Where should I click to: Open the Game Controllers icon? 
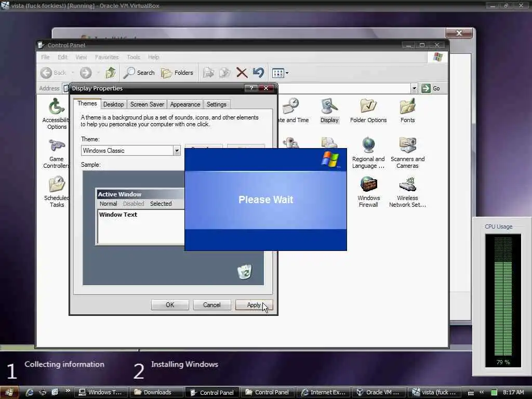[56, 153]
